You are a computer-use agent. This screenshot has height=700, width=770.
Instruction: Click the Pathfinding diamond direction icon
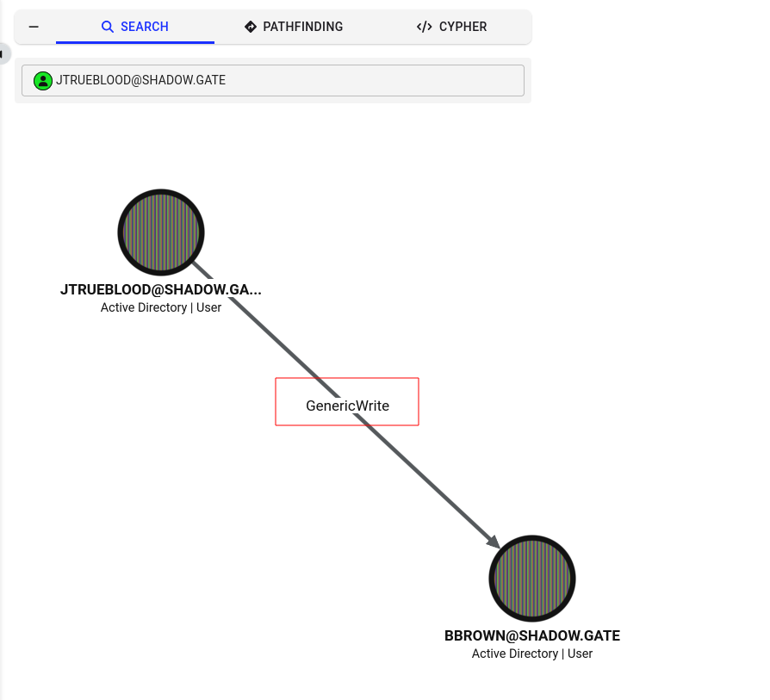click(x=251, y=27)
